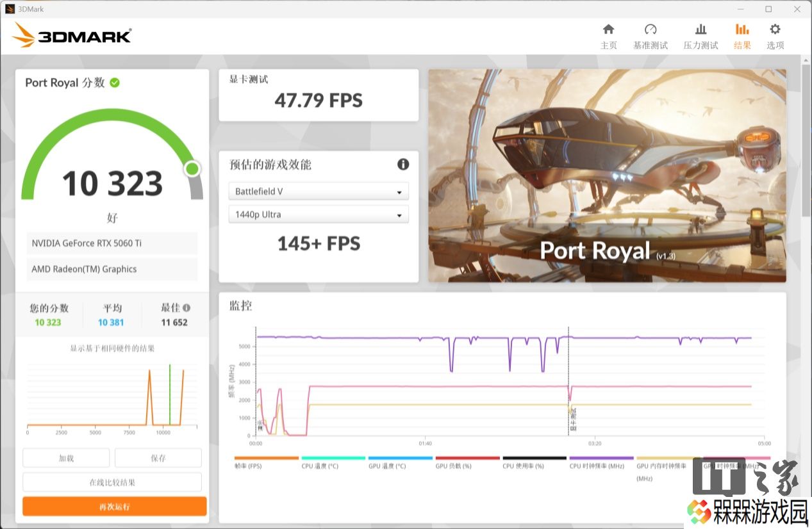Minimize the 3DMark window
The height and width of the screenshot is (529, 812).
(741, 9)
